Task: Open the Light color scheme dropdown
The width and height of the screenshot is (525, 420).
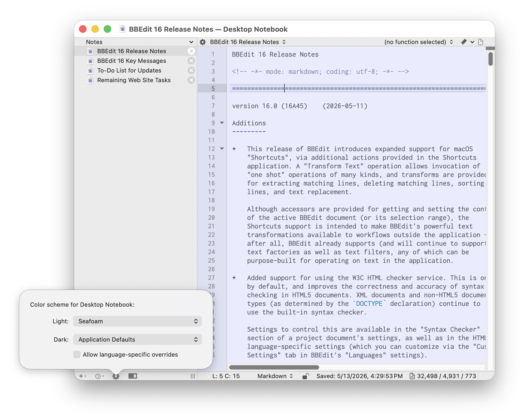Action: (x=137, y=321)
